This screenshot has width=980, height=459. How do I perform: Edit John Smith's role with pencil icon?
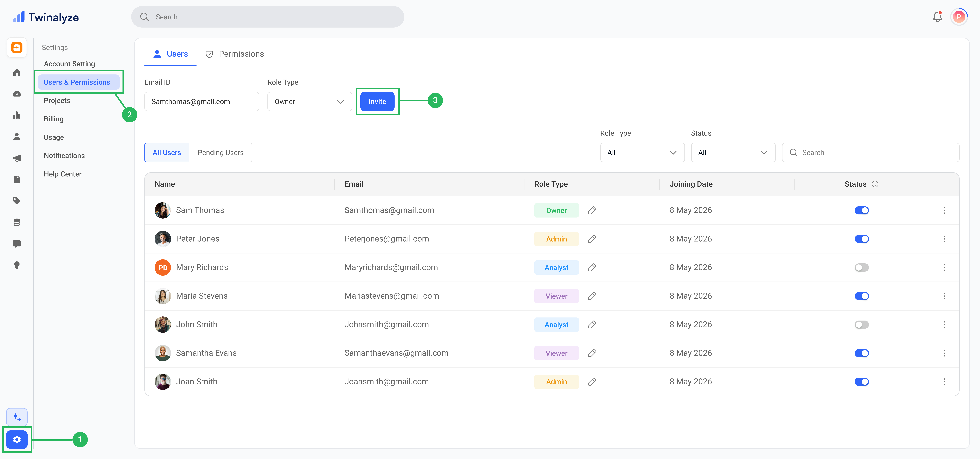(x=592, y=324)
